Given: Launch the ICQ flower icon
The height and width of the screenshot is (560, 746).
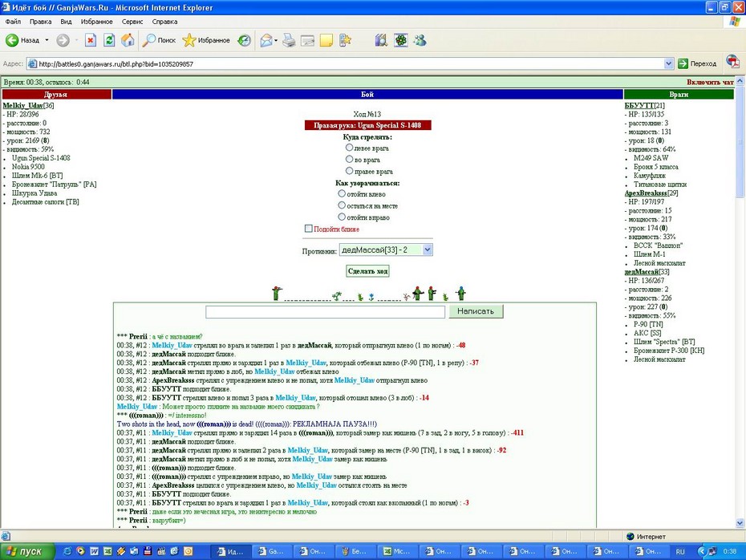Looking at the screenshot, I should [400, 40].
